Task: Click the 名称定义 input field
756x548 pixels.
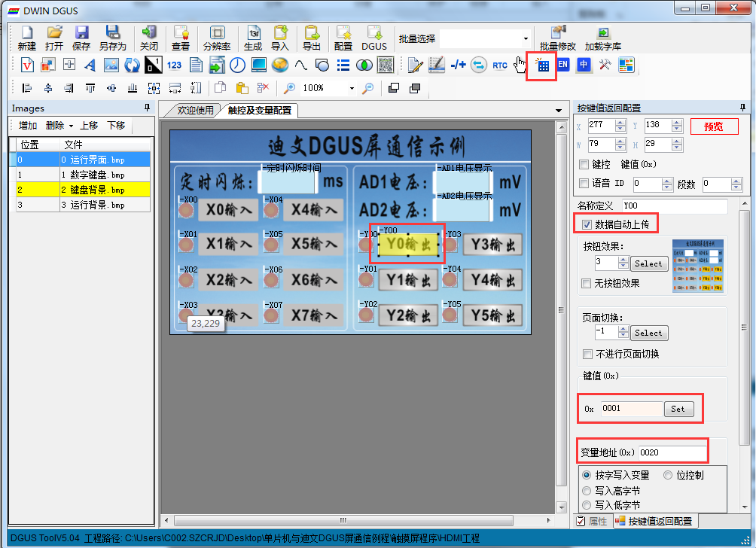Action: pyautogui.click(x=674, y=205)
